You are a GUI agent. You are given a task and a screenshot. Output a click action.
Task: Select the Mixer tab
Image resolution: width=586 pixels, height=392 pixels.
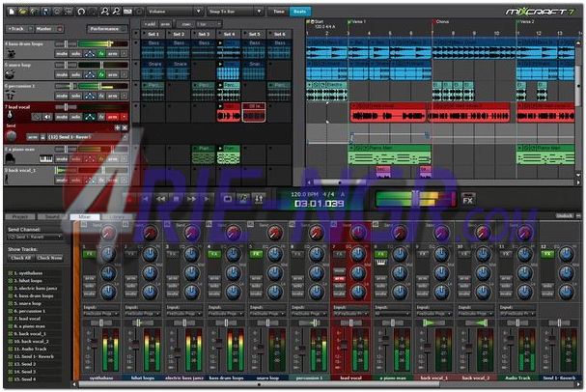coord(85,216)
